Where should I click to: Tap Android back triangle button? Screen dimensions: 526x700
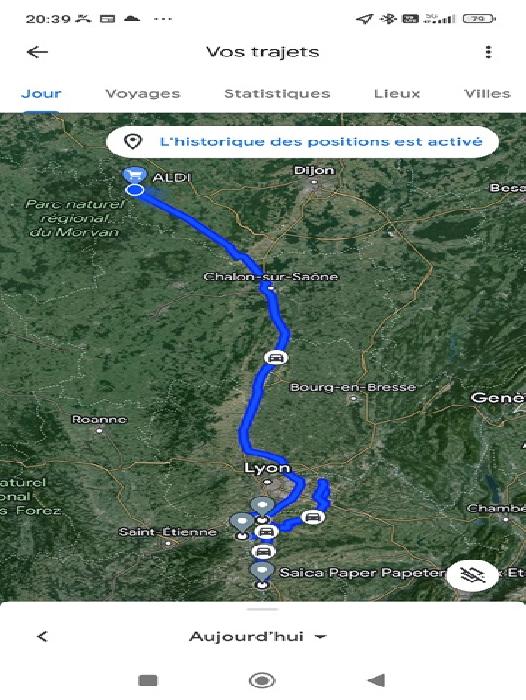376,680
